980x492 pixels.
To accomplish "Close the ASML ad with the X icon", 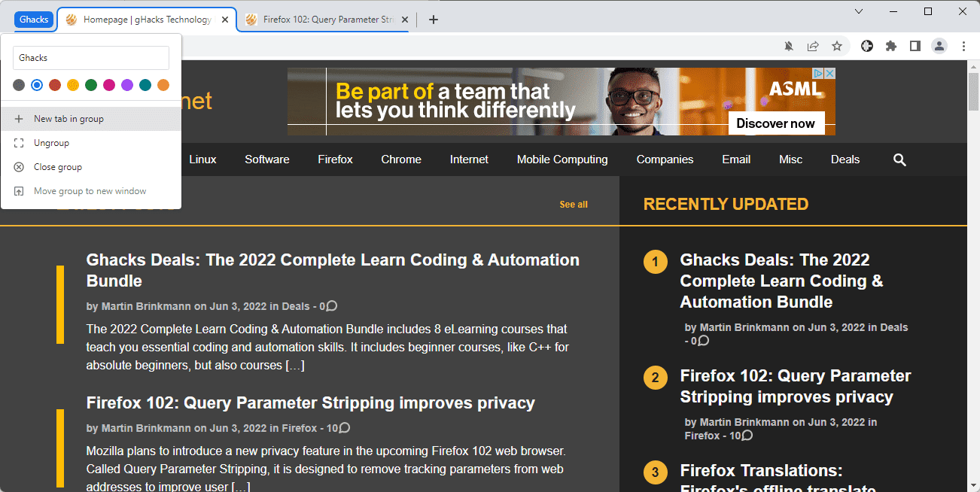I will coord(829,73).
